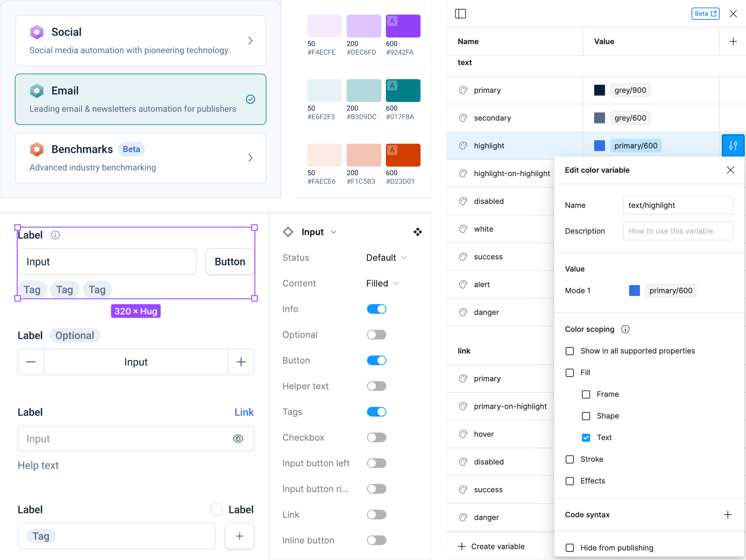The image size is (746, 560).
Task: Click the info icon next to Label
Action: [x=55, y=235]
